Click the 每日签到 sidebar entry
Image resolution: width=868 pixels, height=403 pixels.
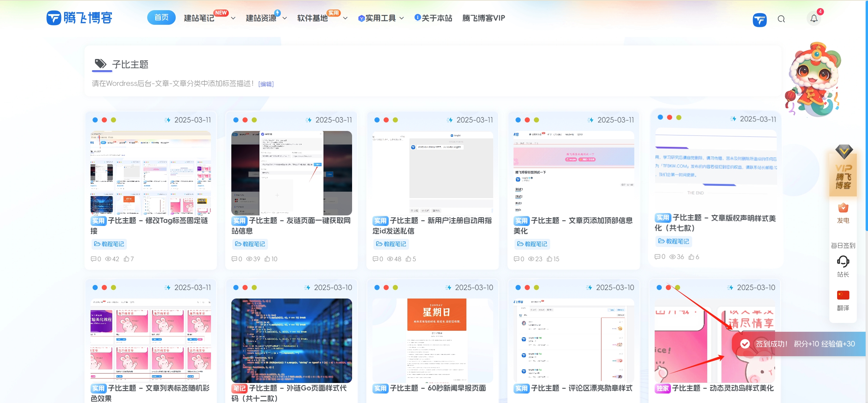coord(843,245)
